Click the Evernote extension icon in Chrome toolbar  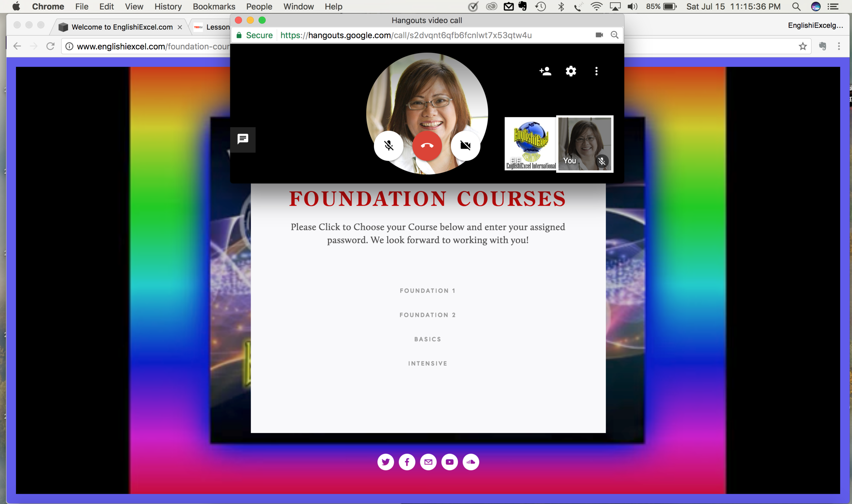[822, 46]
